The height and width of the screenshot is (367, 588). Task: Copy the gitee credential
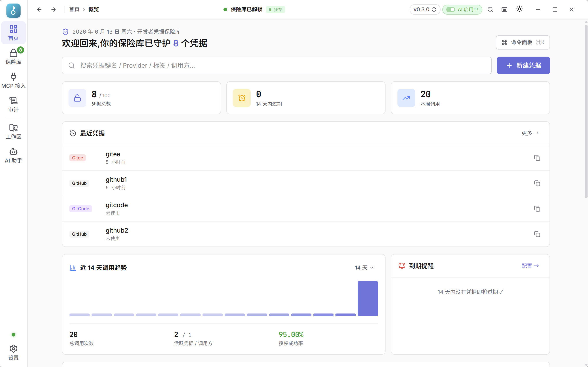click(x=537, y=158)
